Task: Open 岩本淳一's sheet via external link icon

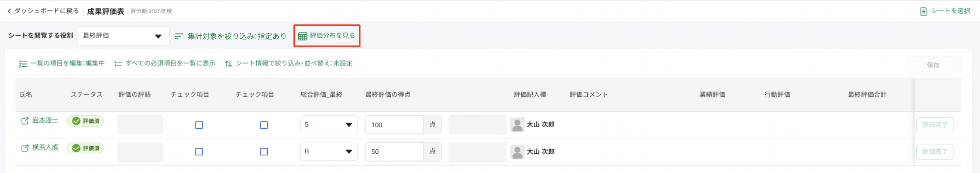Action: (25, 121)
